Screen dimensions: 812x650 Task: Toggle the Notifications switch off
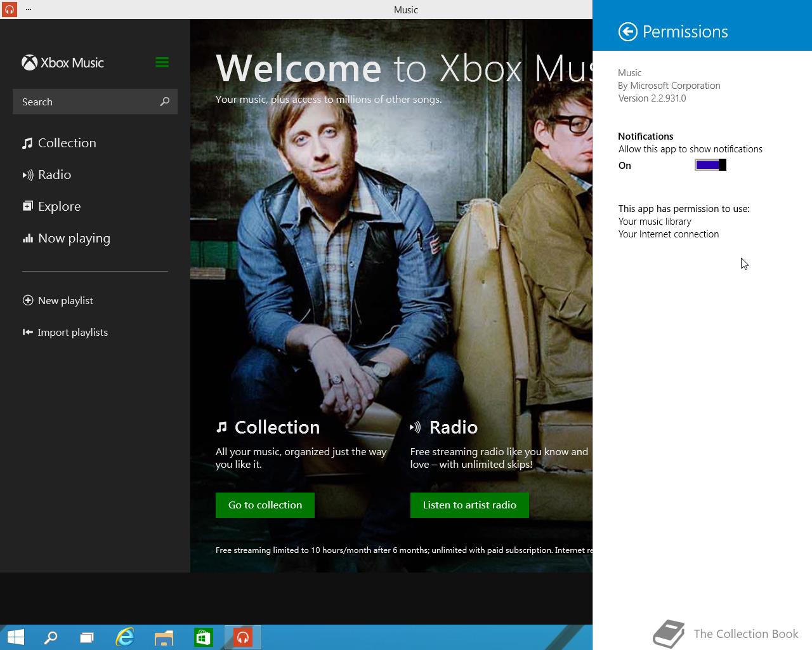pos(710,165)
